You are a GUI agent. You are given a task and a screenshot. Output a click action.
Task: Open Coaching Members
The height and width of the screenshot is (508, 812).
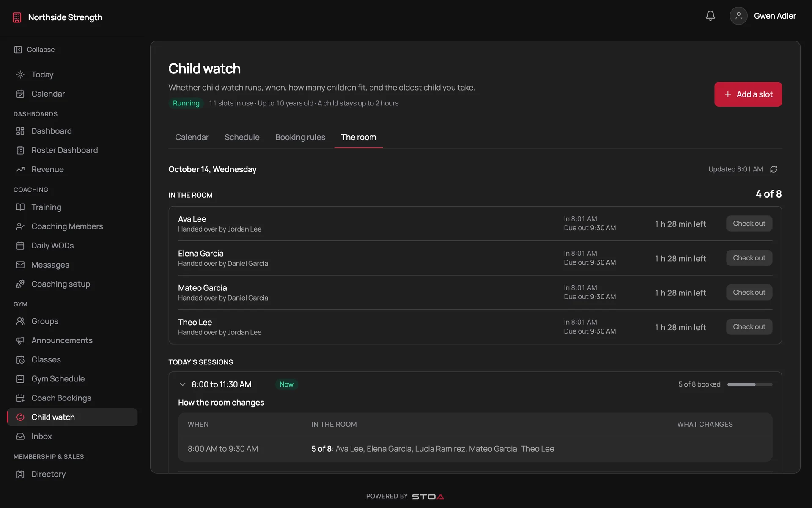(67, 226)
